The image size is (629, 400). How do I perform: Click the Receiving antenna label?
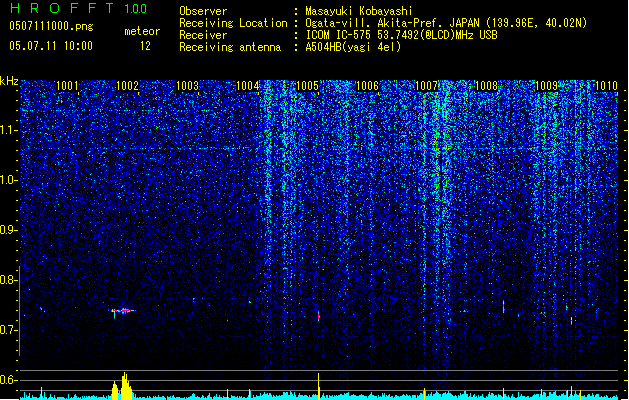coord(230,47)
